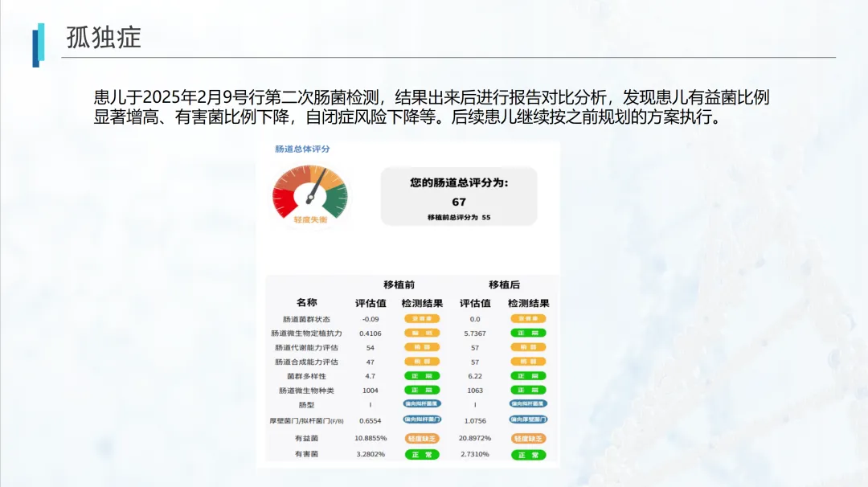
Task: Click pre-transplant green 正常 badge for 菌群多样性
Action: tap(422, 375)
